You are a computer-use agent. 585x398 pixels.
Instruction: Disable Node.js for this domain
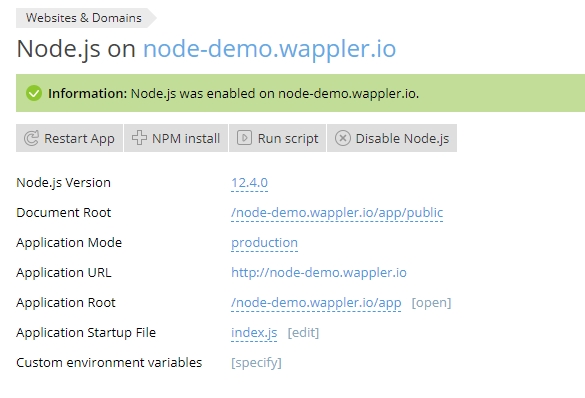click(x=392, y=138)
